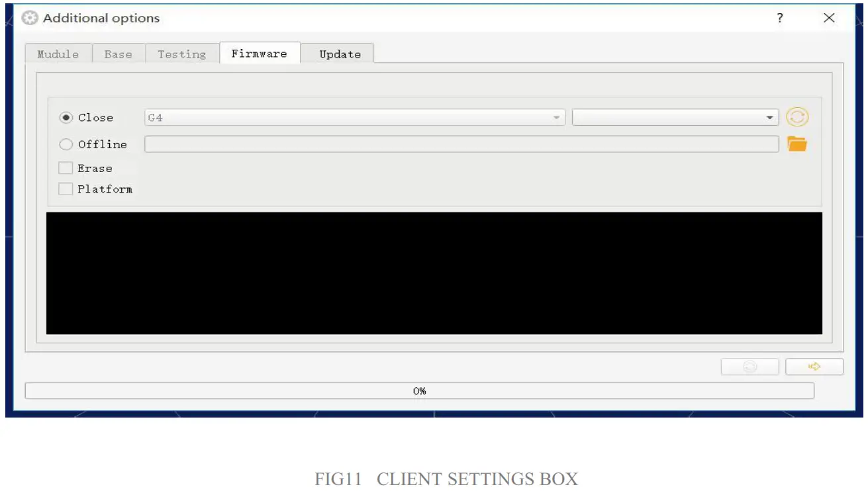
Task: Click the orange arrow button above the progress bar
Action: pos(814,367)
